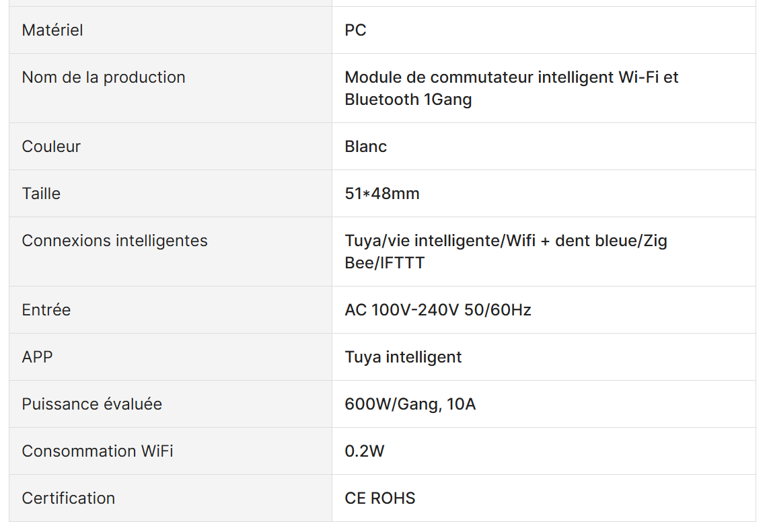The width and height of the screenshot is (767, 532).
Task: Select the AC 100V-240V 50/60Hz value
Action: pos(438,310)
